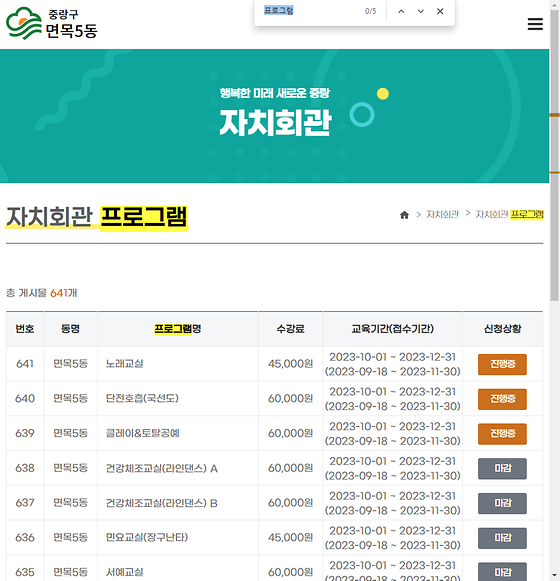Click the date range in row 639
This screenshot has height=581, width=560.
[392, 434]
